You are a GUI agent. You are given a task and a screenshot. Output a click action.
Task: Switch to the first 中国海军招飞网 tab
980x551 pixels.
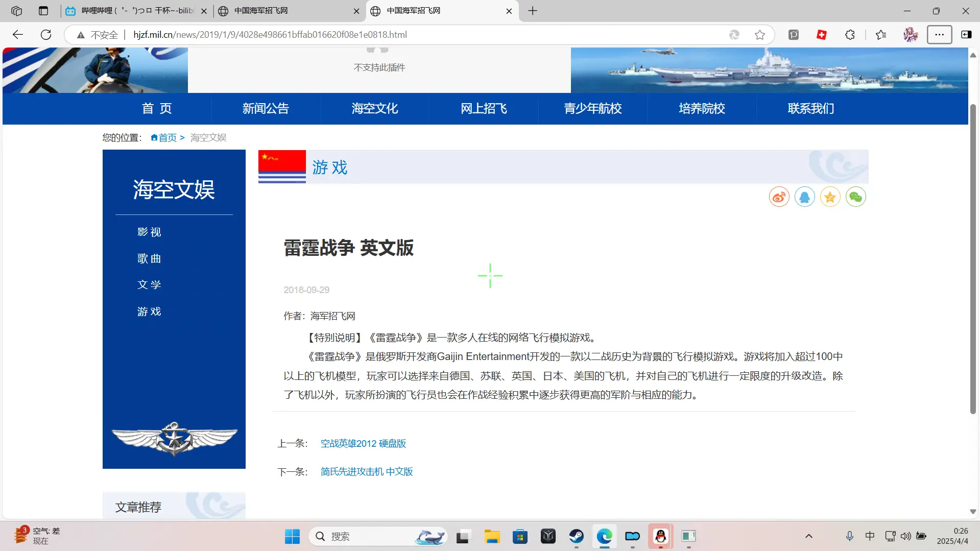click(x=289, y=11)
